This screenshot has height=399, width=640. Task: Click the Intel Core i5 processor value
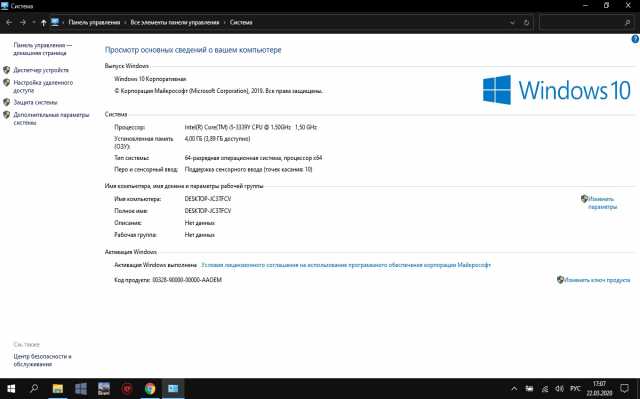251,127
